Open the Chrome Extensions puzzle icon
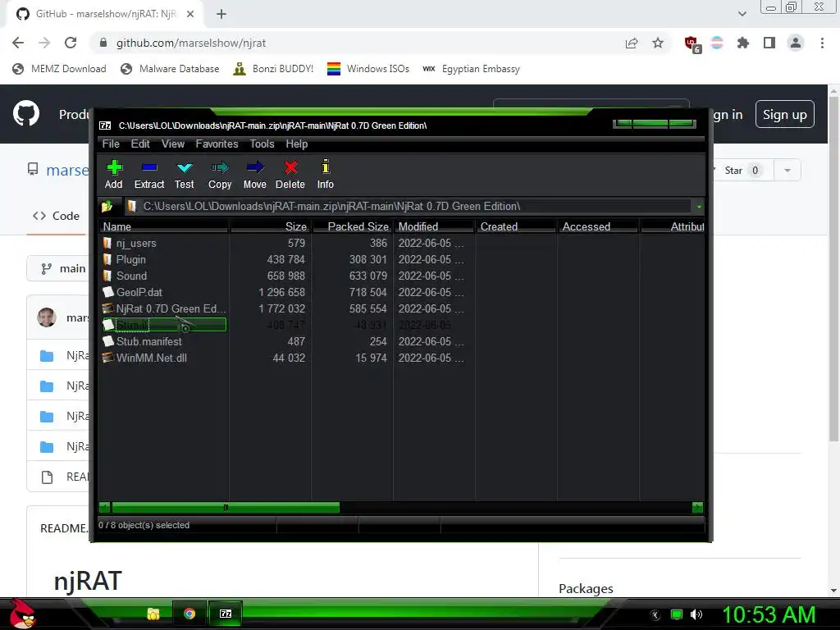The image size is (840, 630). coord(742,43)
